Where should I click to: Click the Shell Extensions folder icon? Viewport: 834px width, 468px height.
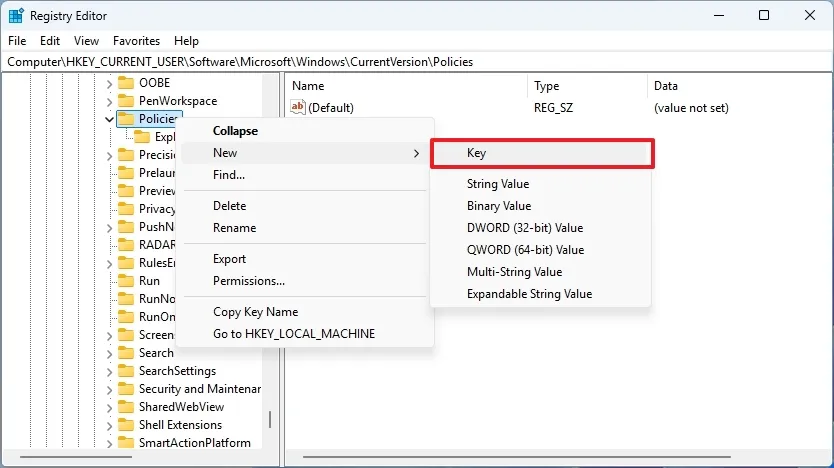tap(126, 425)
